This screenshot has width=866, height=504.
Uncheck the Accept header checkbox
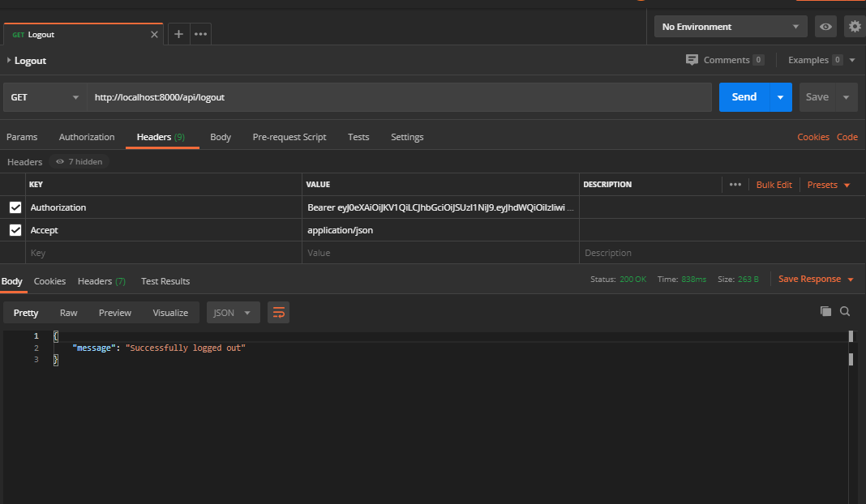click(x=15, y=230)
